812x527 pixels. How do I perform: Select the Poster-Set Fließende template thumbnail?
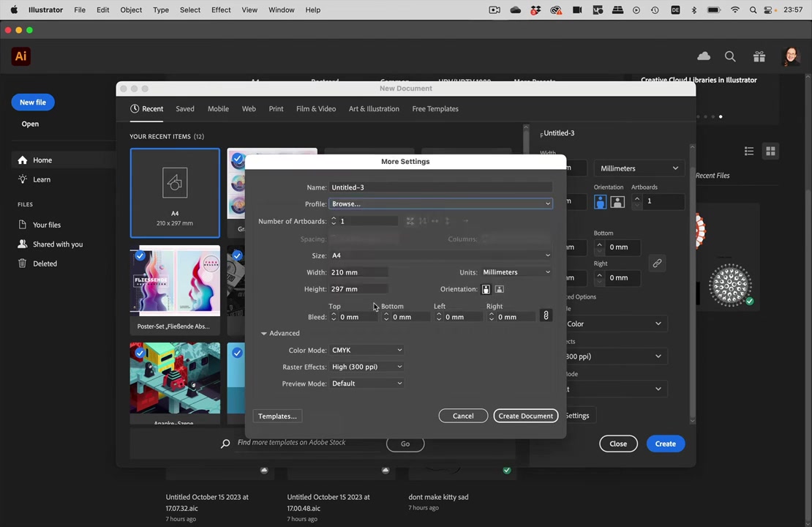coord(175,290)
